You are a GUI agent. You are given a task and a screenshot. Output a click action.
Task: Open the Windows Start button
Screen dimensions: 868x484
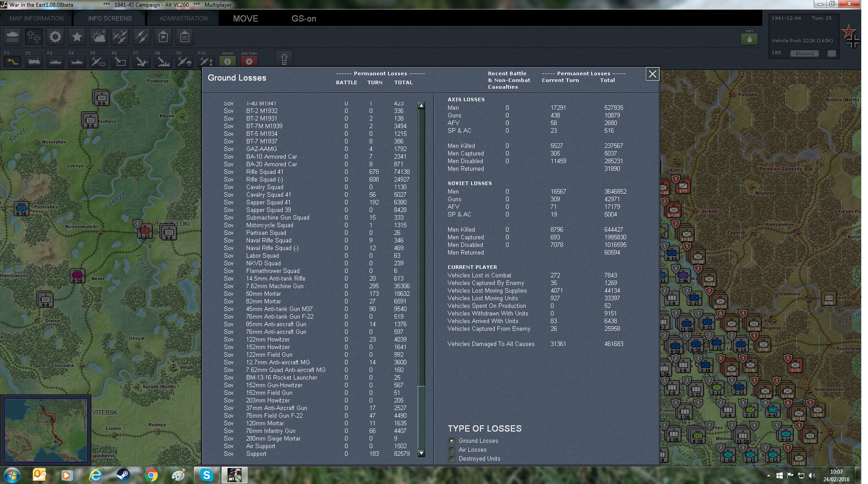[12, 475]
